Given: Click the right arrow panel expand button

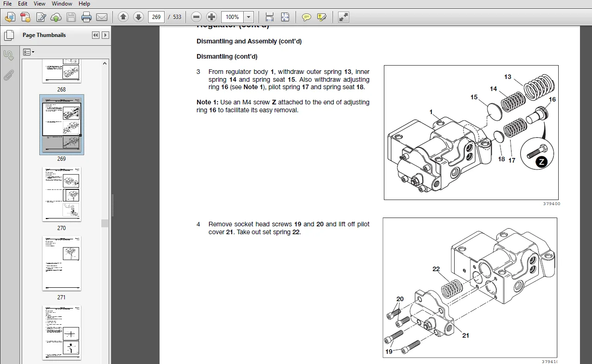Looking at the screenshot, I should click(105, 35).
